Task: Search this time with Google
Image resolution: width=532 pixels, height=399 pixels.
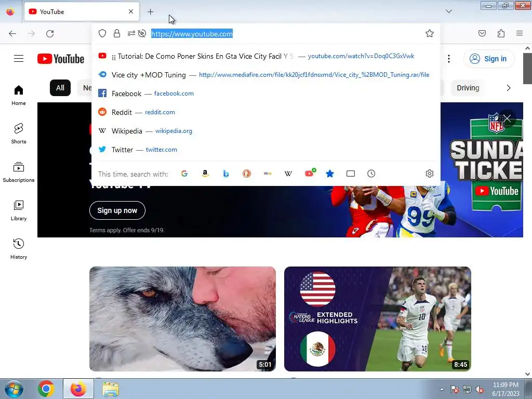Action: [x=184, y=174]
